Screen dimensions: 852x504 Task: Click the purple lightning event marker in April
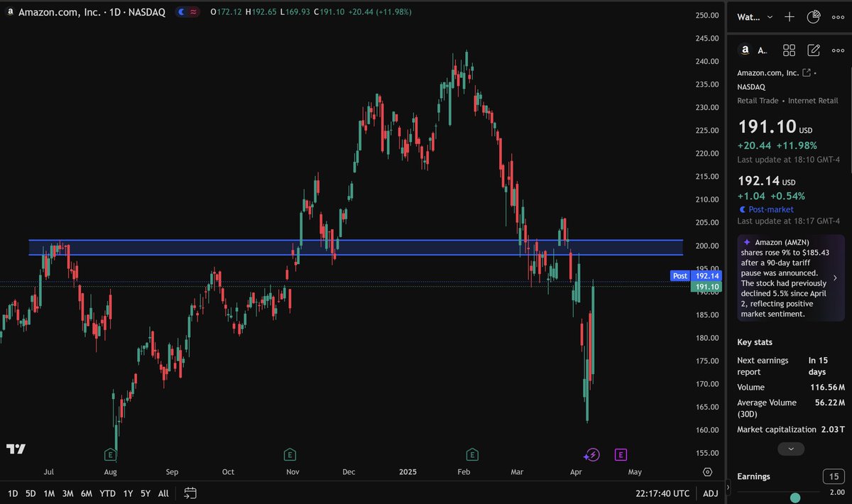592,454
